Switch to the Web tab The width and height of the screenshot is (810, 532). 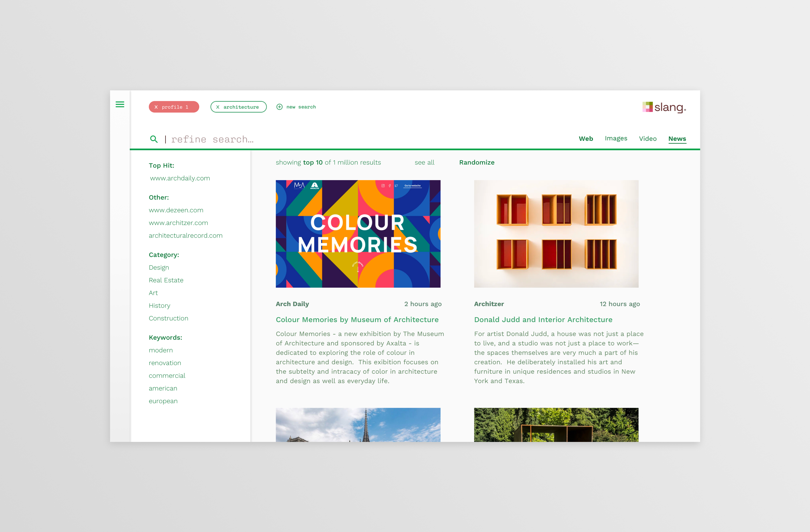586,139
